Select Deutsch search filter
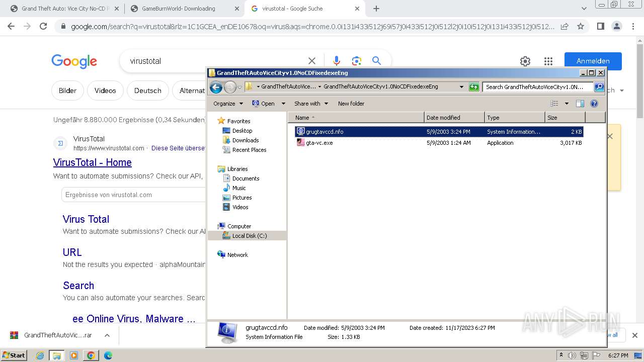 148,90
